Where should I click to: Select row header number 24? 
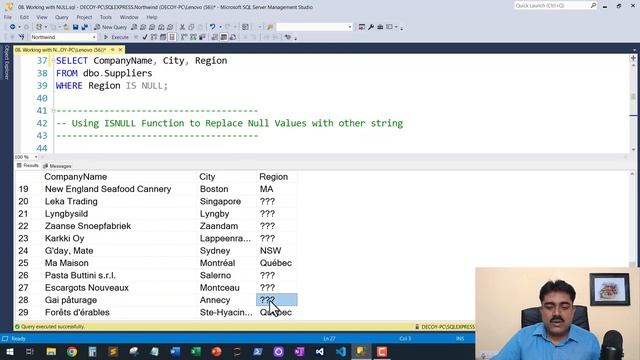(28, 251)
